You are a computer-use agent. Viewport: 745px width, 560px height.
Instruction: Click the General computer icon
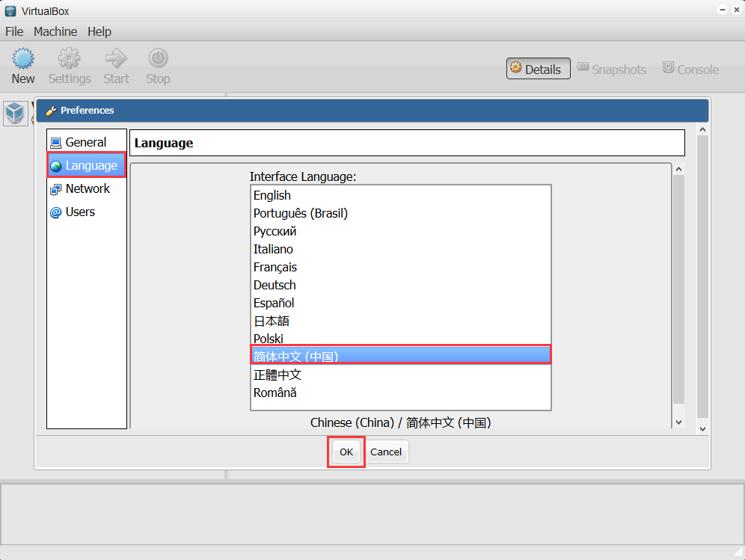pyautogui.click(x=55, y=143)
